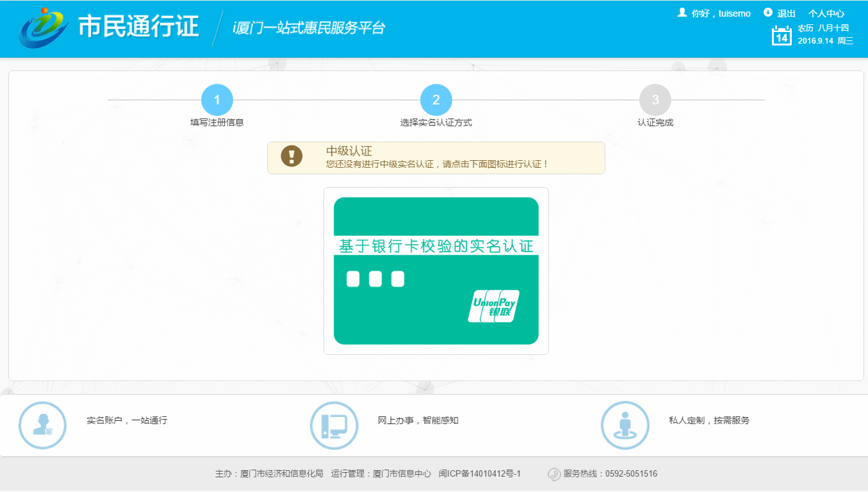Click the 网上办事，智能感知 text
This screenshot has width=868, height=492.
pyautogui.click(x=418, y=421)
